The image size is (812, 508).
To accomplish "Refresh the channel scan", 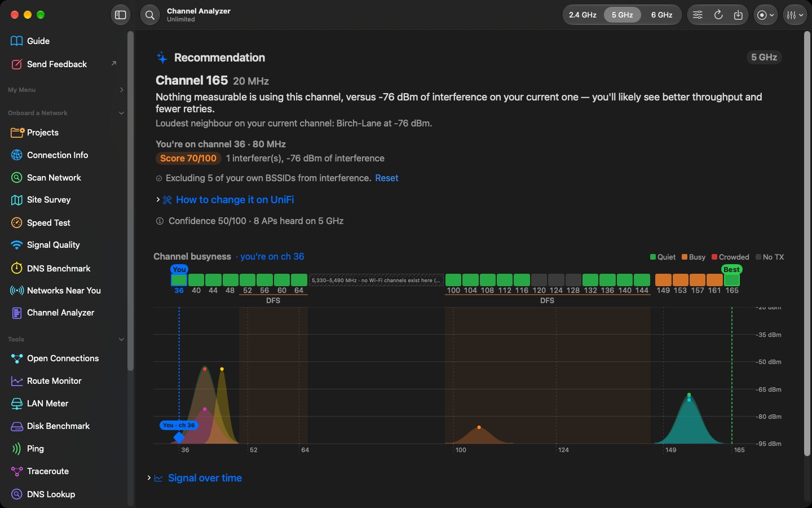I will point(718,15).
